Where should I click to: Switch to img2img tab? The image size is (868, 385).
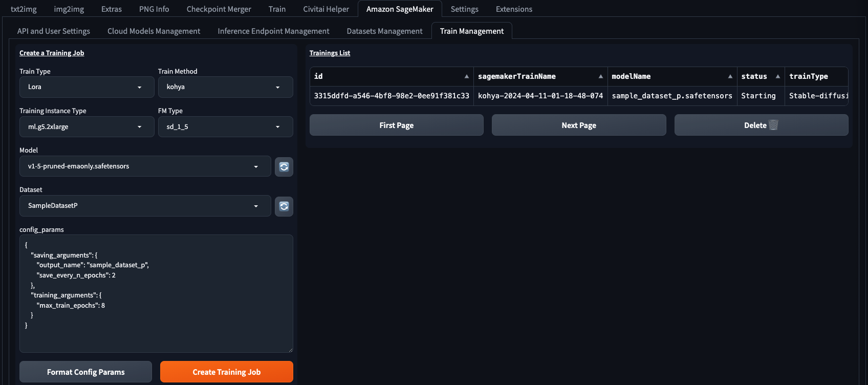click(x=69, y=9)
